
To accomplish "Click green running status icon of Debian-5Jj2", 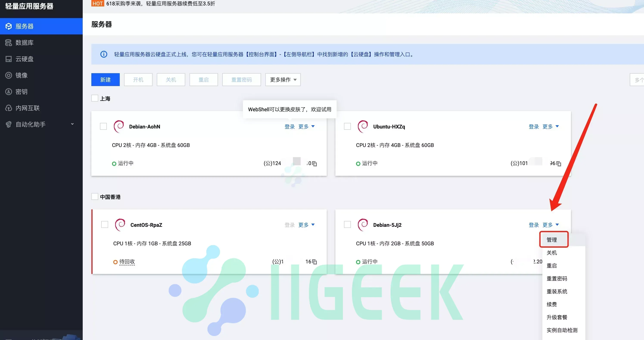I will click(358, 262).
